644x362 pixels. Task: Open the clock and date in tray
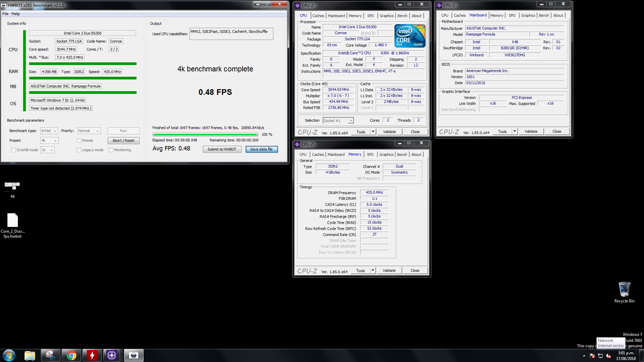626,356
